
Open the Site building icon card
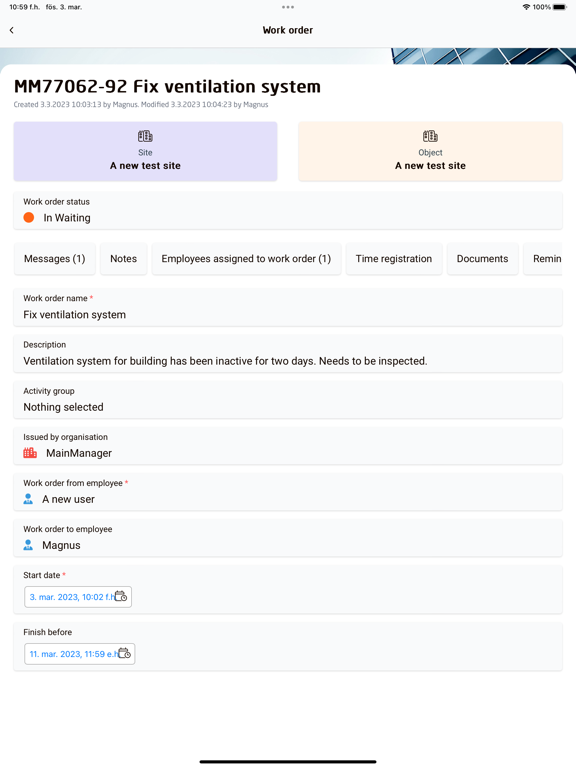[x=145, y=151]
